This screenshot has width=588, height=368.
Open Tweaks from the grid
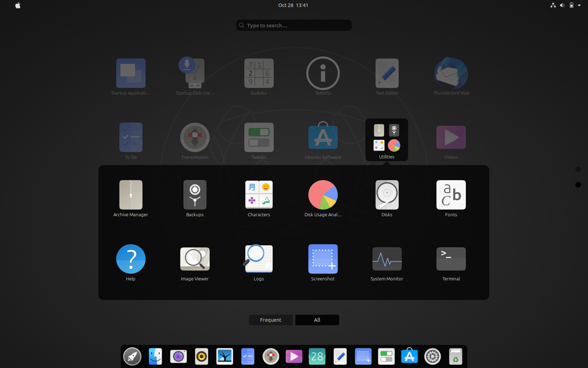(x=259, y=141)
